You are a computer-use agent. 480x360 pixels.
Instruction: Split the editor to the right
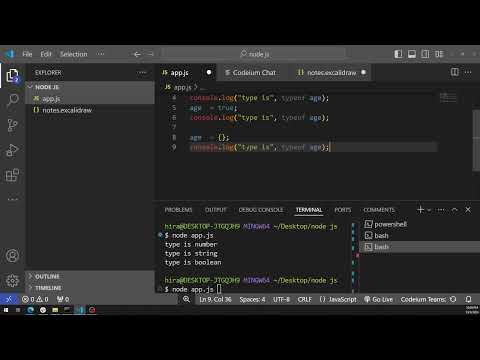tap(455, 72)
